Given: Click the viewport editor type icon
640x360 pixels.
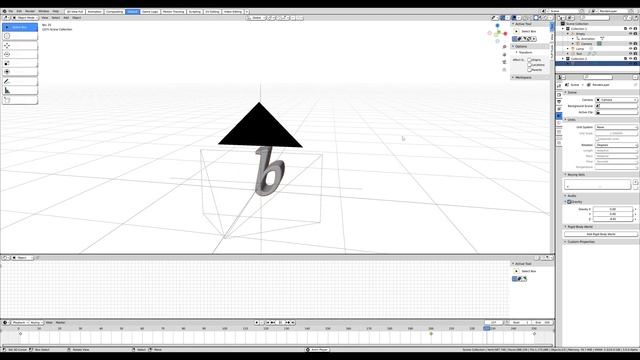Looking at the screenshot, I should click(x=6, y=18).
